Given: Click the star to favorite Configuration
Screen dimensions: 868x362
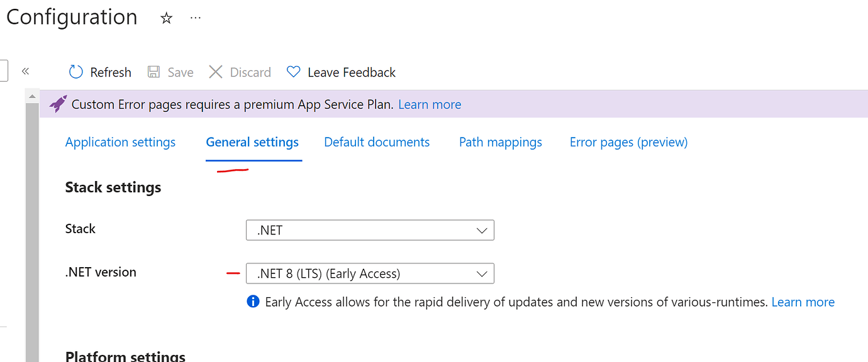Looking at the screenshot, I should point(166,18).
